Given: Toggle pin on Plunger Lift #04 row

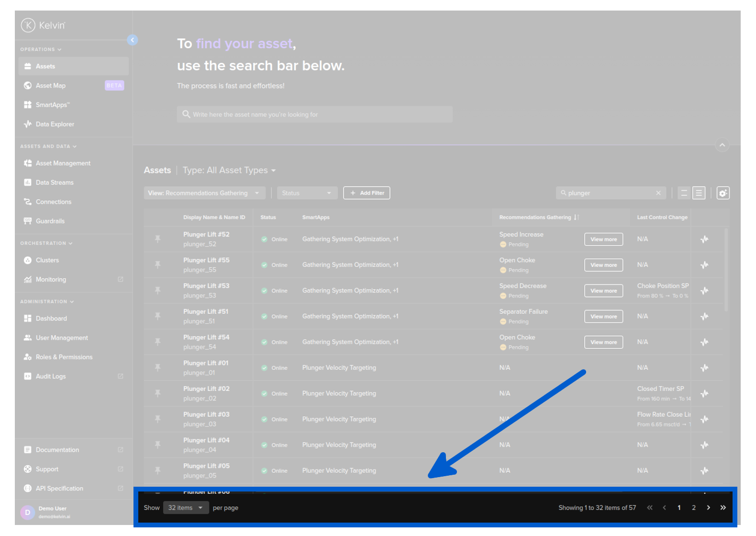Looking at the screenshot, I should tap(157, 445).
